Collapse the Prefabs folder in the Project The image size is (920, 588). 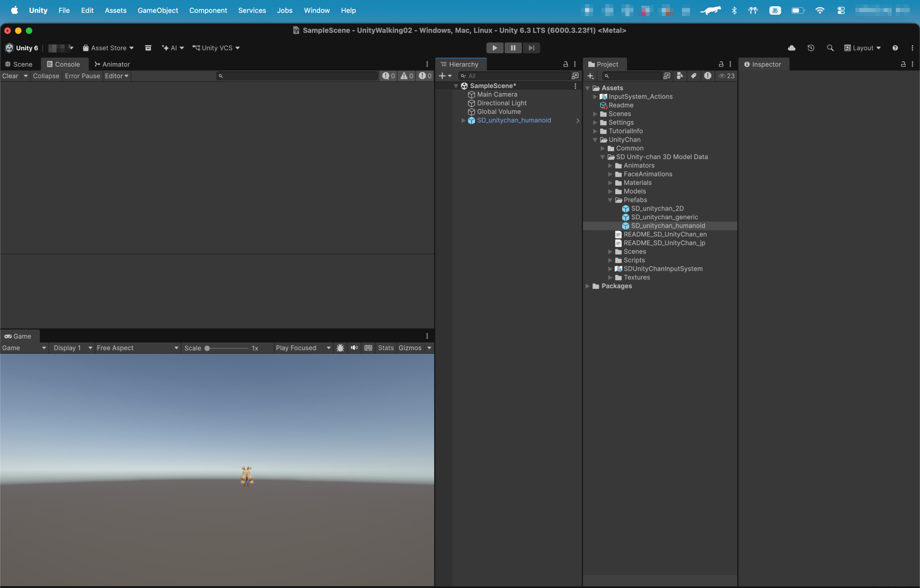click(x=610, y=200)
